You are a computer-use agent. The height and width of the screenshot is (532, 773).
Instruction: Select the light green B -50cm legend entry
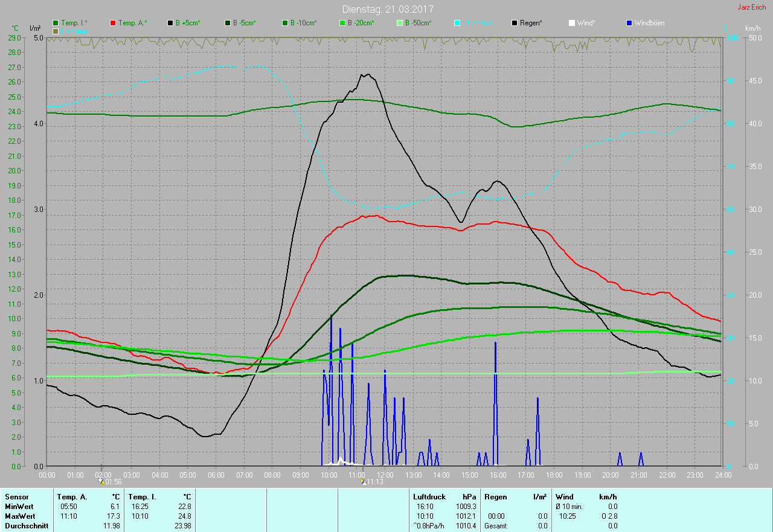pos(400,23)
